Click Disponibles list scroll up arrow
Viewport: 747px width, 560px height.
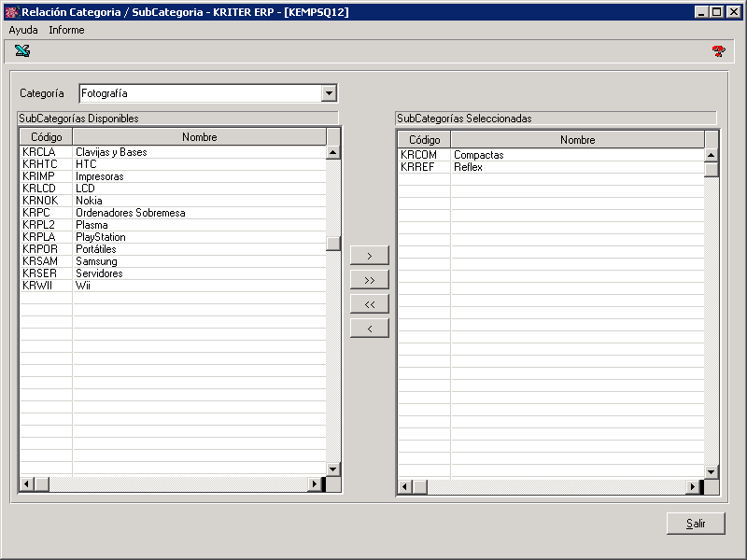tap(333, 152)
